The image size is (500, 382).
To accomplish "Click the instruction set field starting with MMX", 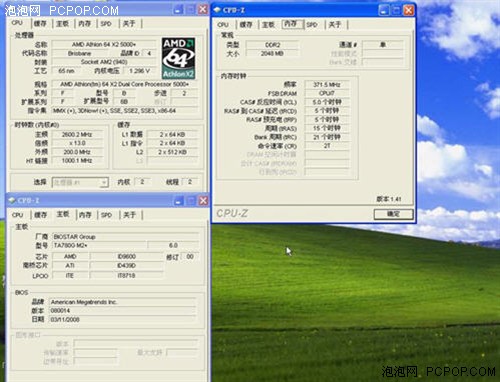I will pyautogui.click(x=125, y=111).
